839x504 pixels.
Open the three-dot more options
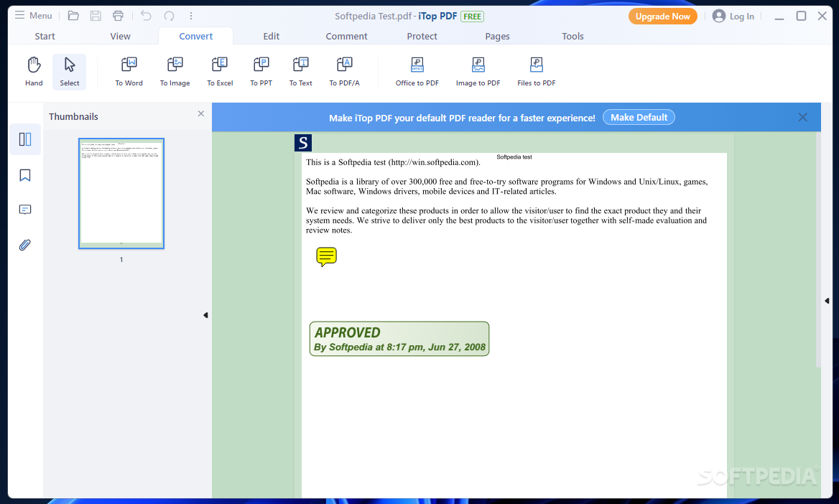coord(191,16)
